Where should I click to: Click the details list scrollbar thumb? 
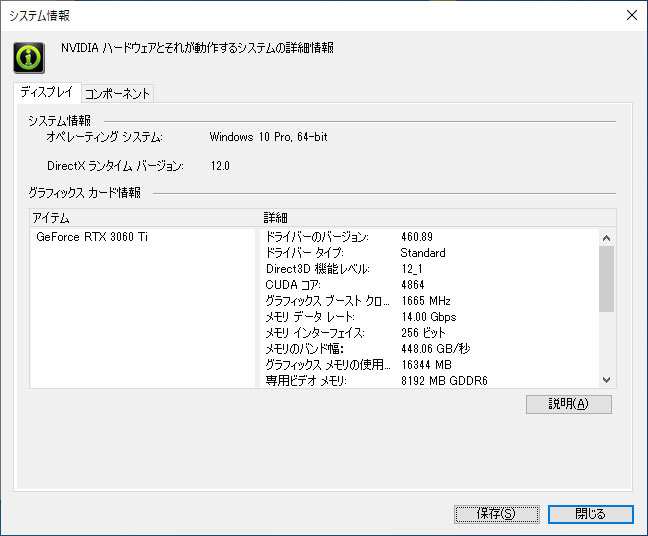[x=606, y=279]
